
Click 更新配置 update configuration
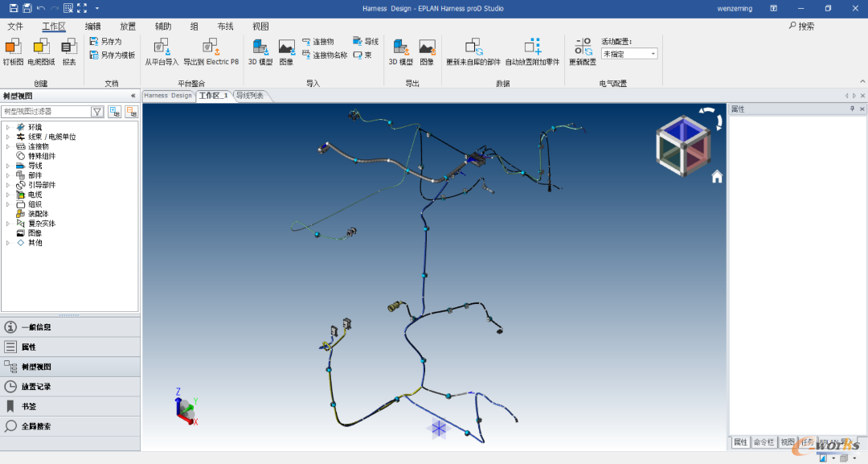click(583, 52)
